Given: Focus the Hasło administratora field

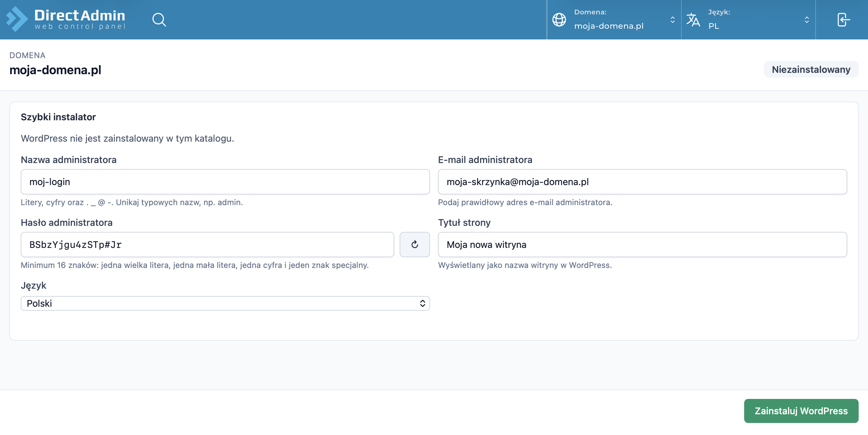Looking at the screenshot, I should (207, 245).
